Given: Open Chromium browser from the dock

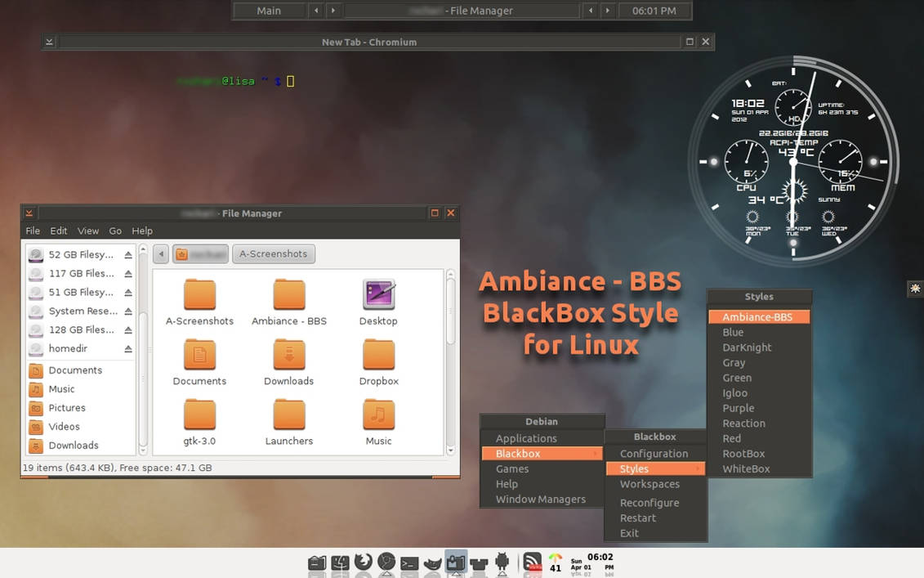Looking at the screenshot, I should [x=386, y=562].
